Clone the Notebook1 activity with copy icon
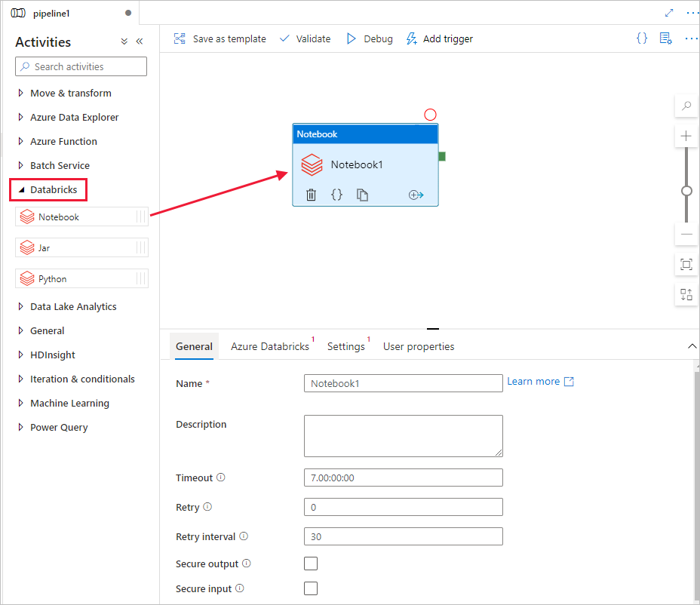 [x=362, y=195]
